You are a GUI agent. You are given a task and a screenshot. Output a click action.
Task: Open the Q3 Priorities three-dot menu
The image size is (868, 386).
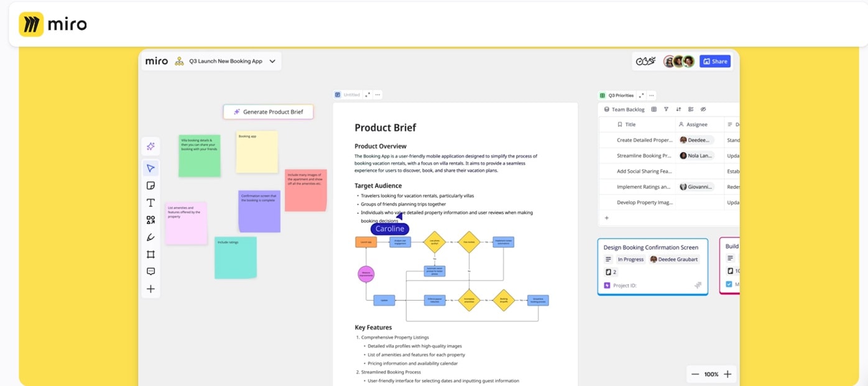(x=651, y=96)
